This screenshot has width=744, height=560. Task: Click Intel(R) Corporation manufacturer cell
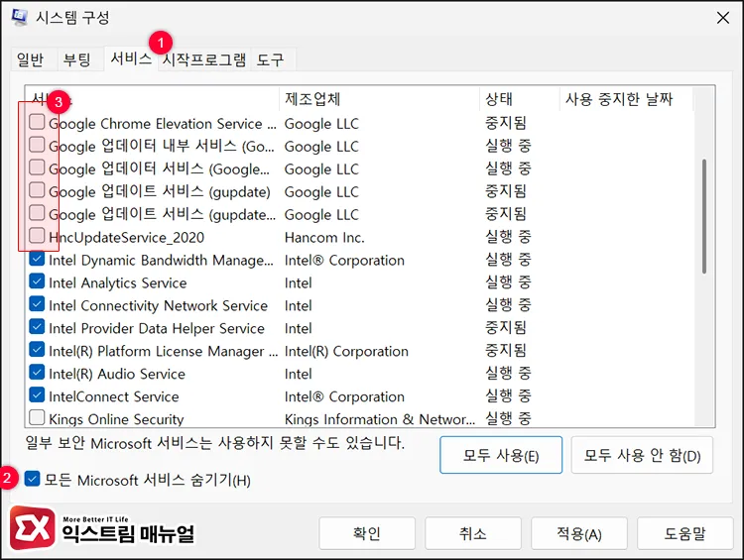(346, 352)
